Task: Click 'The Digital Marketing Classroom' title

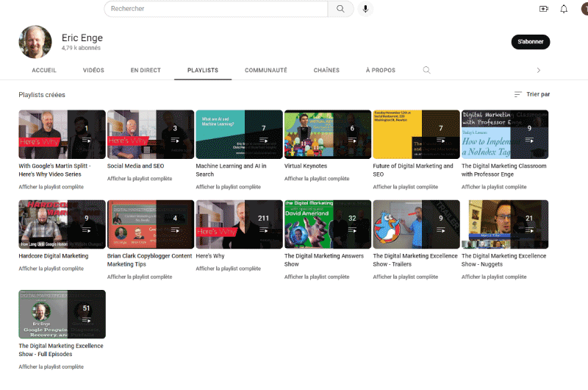Action: pyautogui.click(x=504, y=170)
